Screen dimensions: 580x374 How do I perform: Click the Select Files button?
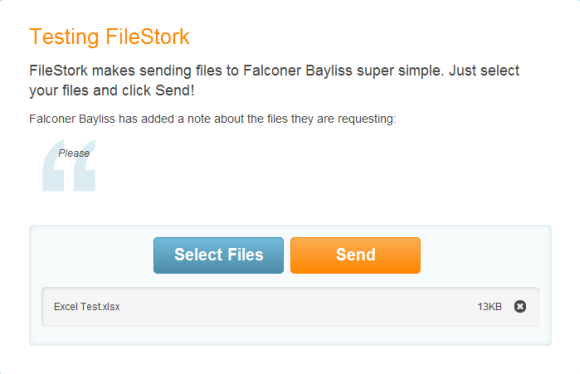pos(219,255)
